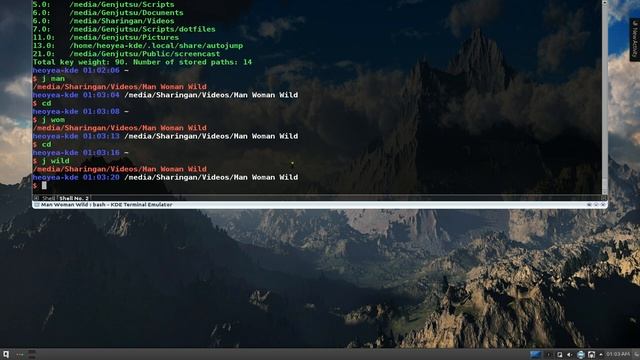Click the blue task thumbnail in the panel

[536, 354]
